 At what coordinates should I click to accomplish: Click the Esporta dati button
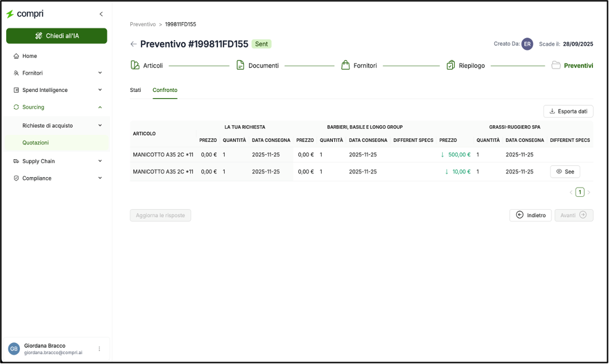tap(568, 112)
